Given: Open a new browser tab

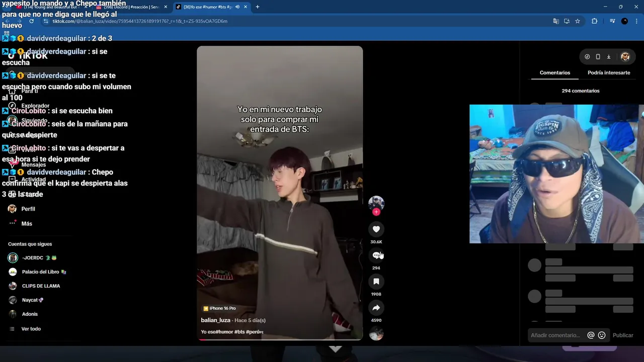Looking at the screenshot, I should click(258, 7).
